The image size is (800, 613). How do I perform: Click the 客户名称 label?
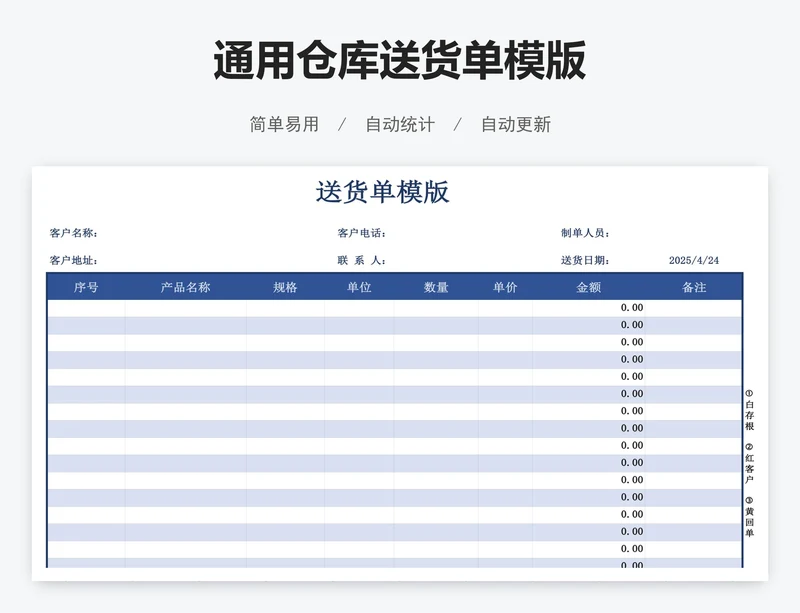coord(73,233)
